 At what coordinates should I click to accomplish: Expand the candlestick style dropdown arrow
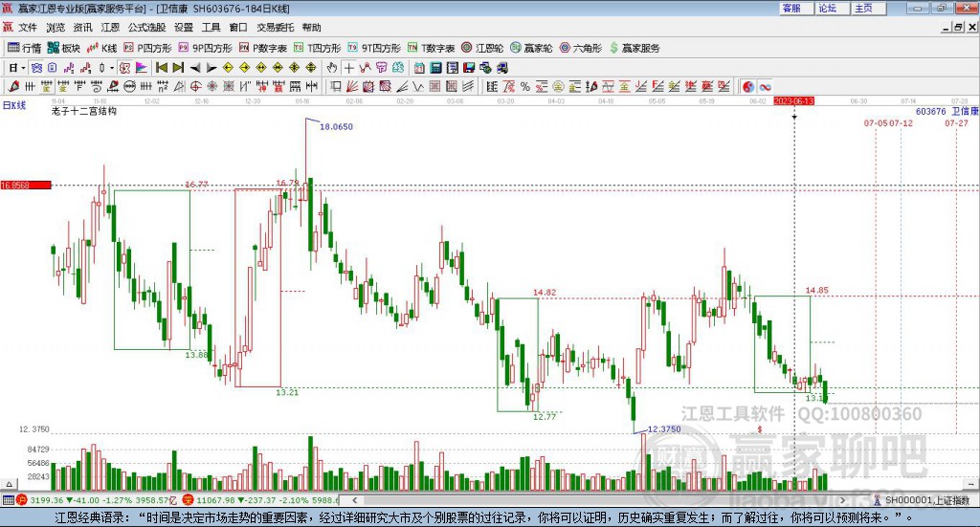tap(112, 68)
